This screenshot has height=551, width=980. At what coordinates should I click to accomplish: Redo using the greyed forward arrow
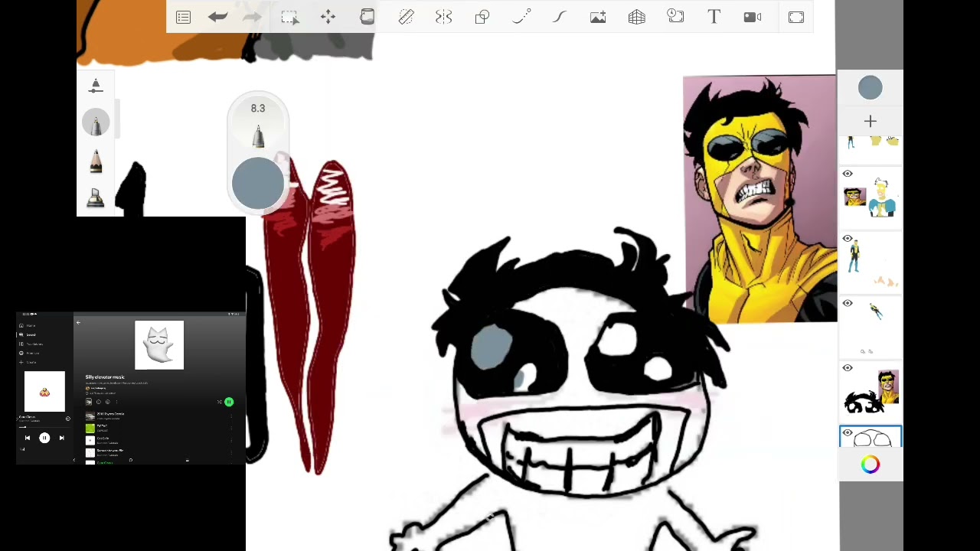click(252, 17)
